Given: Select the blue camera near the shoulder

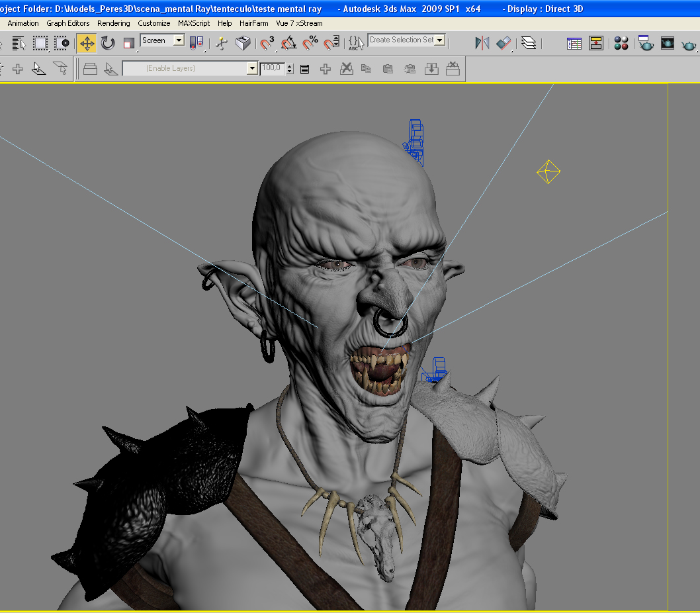Looking at the screenshot, I should pos(435,369).
